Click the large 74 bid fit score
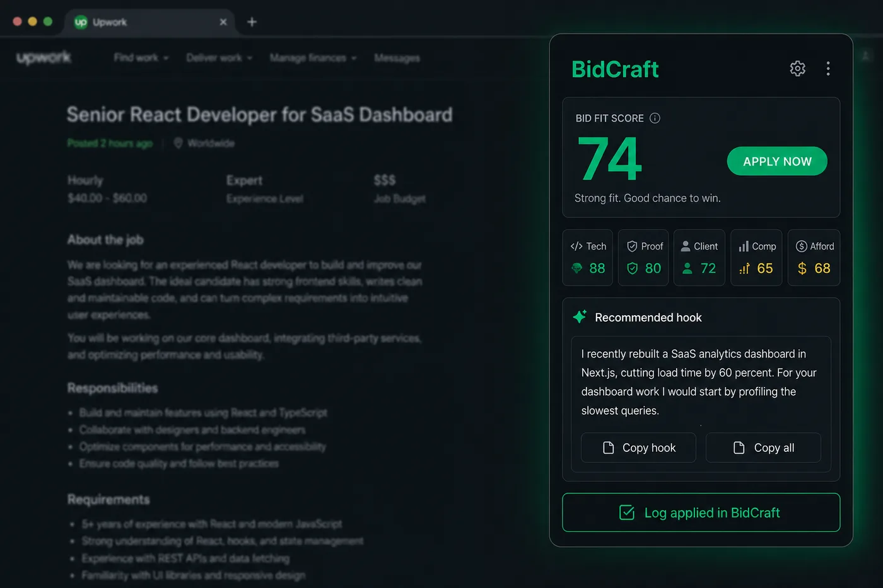This screenshot has height=588, width=883. [609, 159]
